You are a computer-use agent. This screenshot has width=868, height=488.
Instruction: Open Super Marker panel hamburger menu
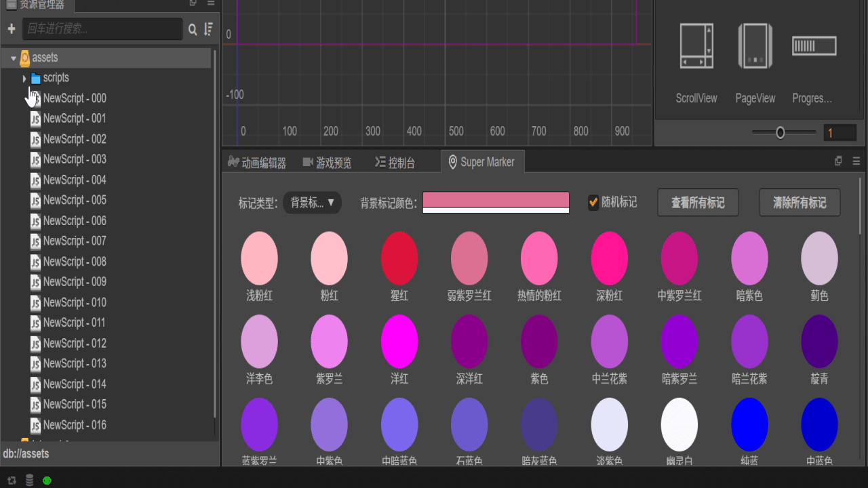pyautogui.click(x=856, y=161)
